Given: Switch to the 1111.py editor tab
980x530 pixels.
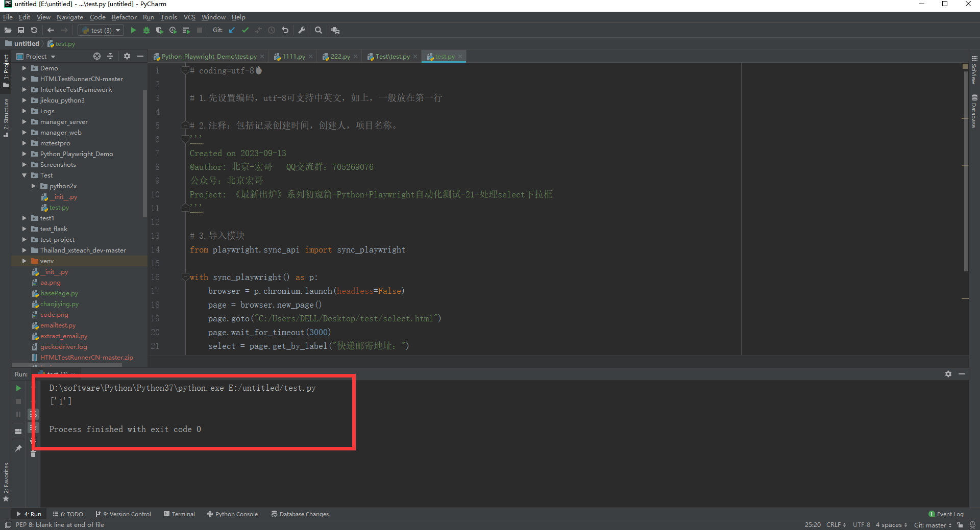Looking at the screenshot, I should pyautogui.click(x=291, y=56).
